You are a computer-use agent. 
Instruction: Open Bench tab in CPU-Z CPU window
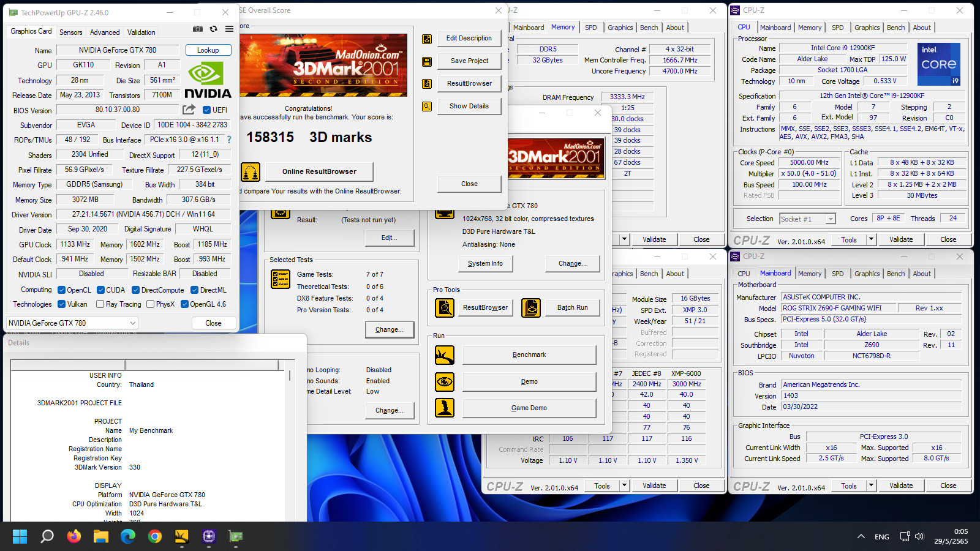pyautogui.click(x=895, y=28)
